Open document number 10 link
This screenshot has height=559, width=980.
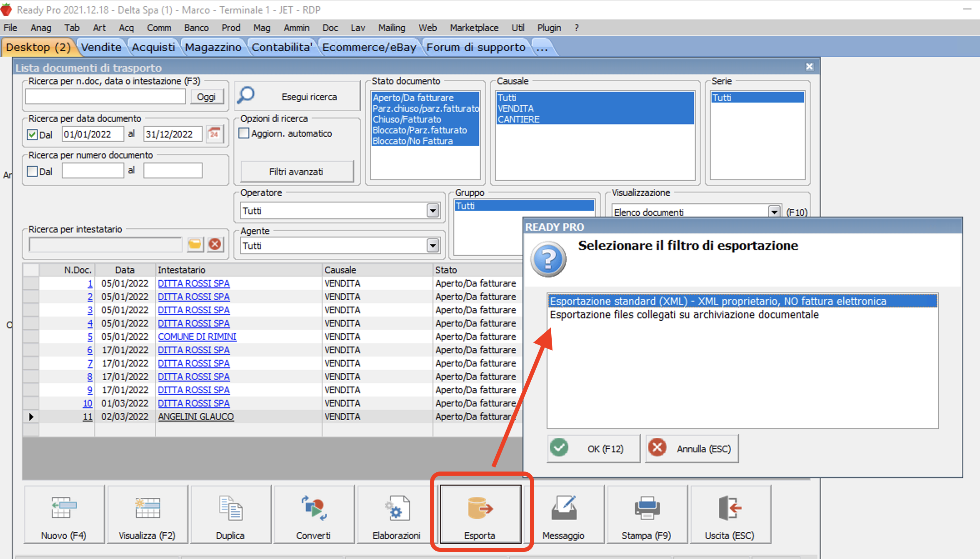click(x=87, y=403)
